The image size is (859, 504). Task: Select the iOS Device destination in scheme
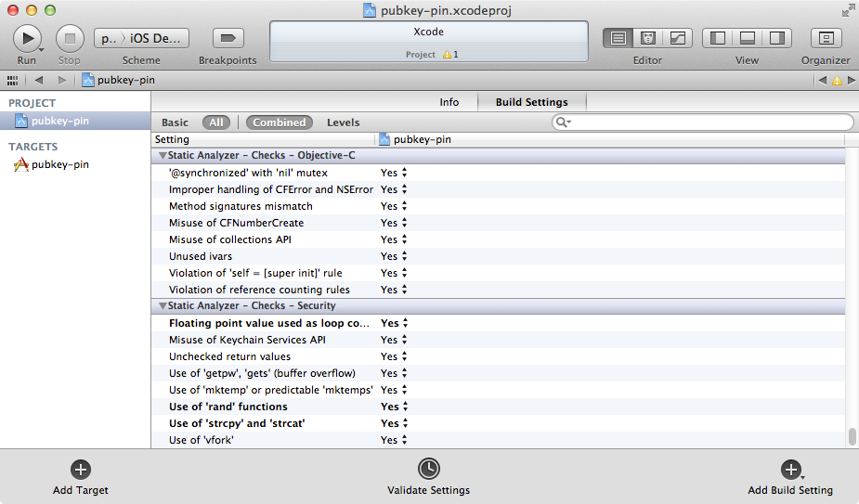tap(155, 38)
